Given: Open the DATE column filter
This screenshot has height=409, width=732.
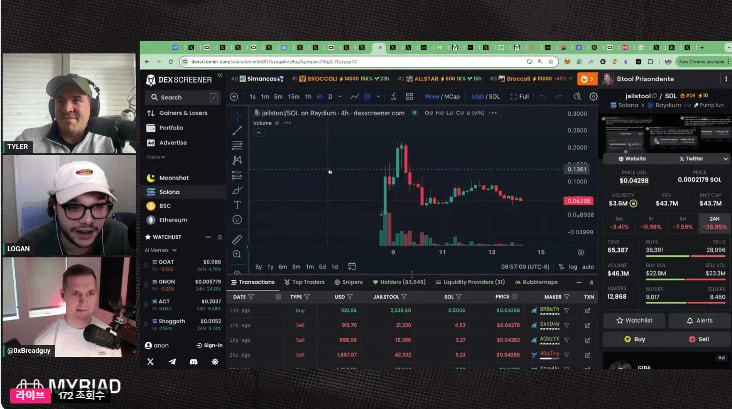Looking at the screenshot, I should pyautogui.click(x=251, y=297).
